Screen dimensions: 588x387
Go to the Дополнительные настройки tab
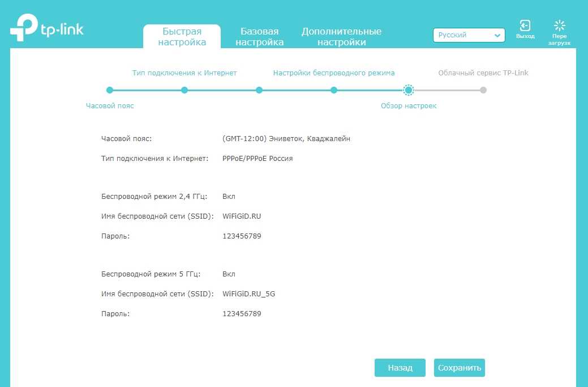pyautogui.click(x=341, y=37)
